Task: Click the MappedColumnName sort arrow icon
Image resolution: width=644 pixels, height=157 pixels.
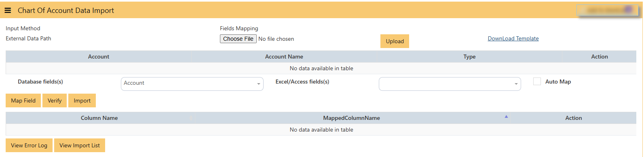Action: [506, 117]
